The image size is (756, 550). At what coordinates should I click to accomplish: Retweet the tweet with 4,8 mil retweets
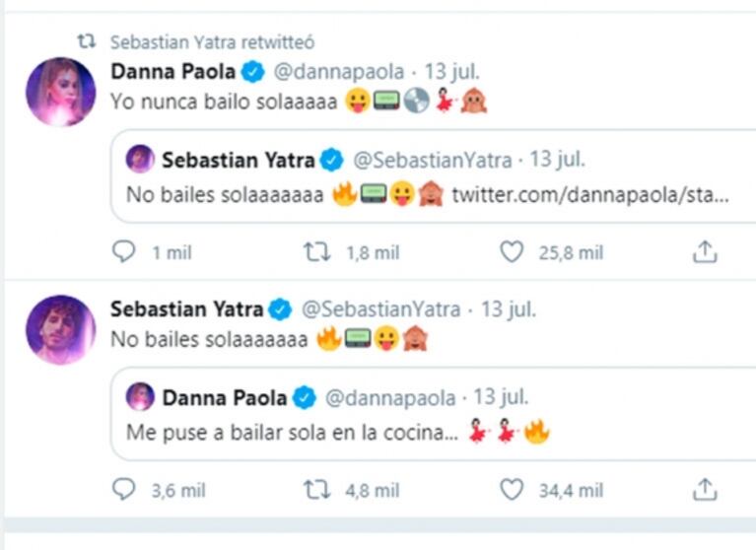pyautogui.click(x=314, y=490)
